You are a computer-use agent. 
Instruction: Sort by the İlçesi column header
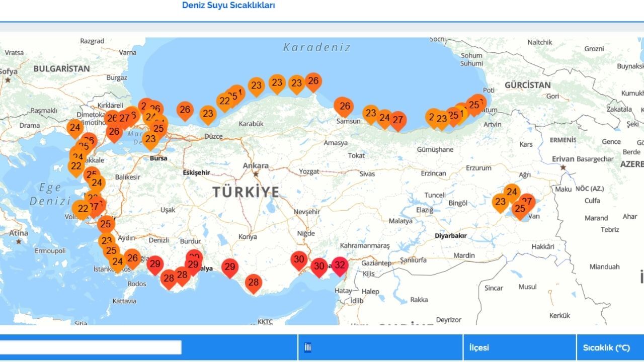tap(479, 347)
